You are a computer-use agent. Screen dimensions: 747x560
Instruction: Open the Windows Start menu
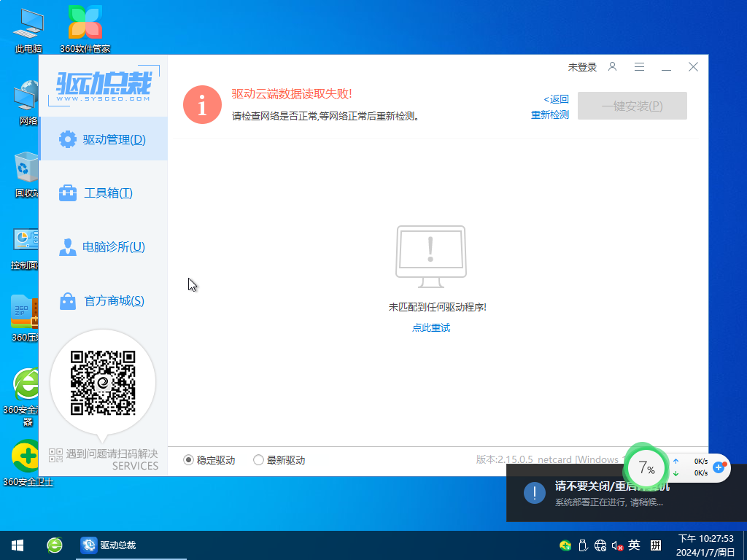(18, 545)
